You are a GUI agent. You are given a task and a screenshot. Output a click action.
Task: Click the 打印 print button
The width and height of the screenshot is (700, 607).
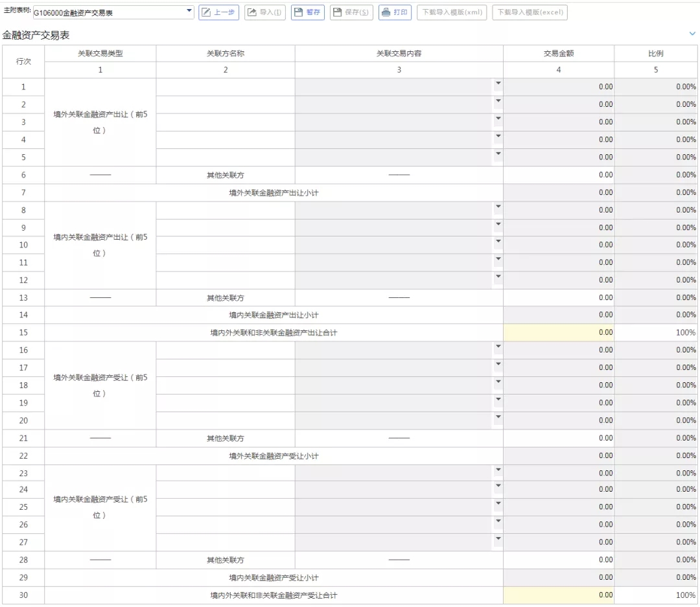pyautogui.click(x=395, y=12)
